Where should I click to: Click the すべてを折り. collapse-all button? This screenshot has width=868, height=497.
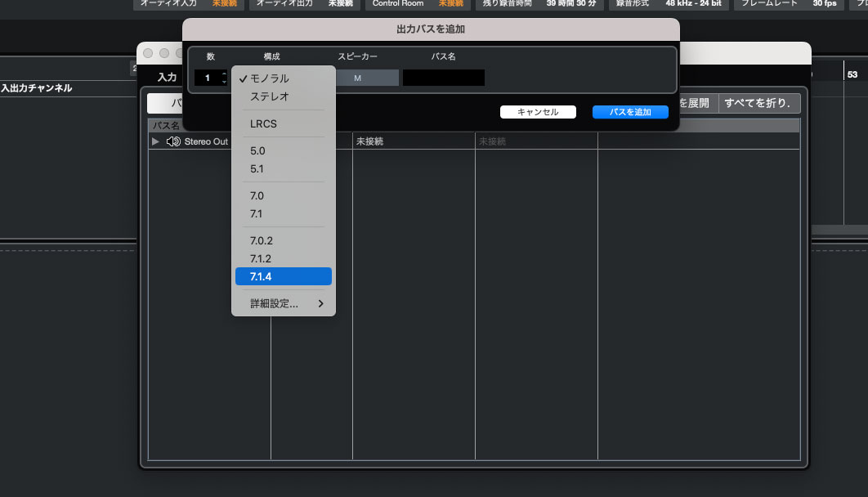(x=759, y=103)
